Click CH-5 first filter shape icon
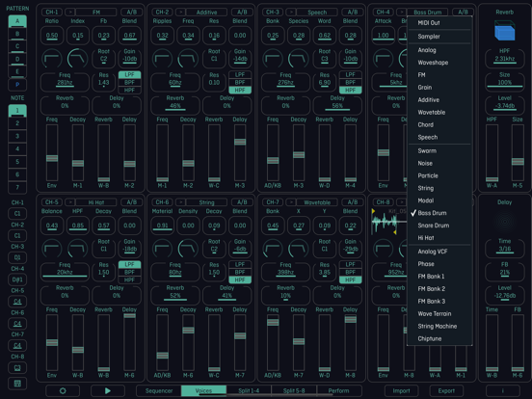Image resolution: width=532 pixels, height=399 pixels. click(x=52, y=249)
